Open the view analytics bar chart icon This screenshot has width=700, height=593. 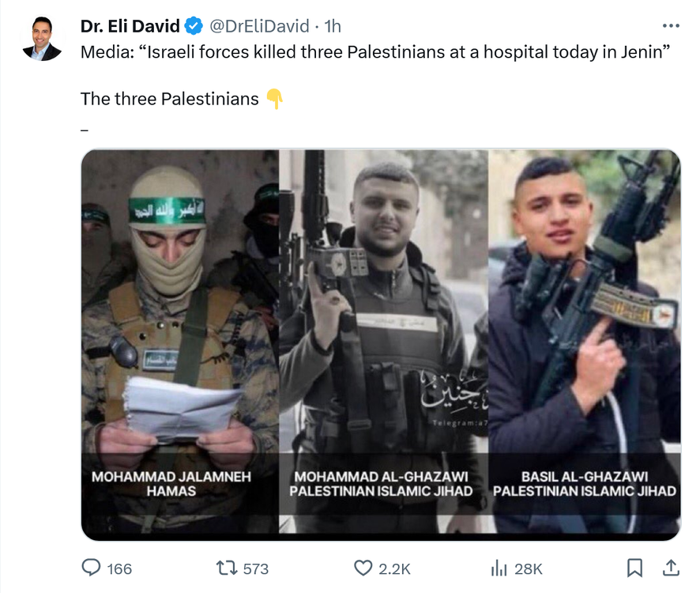click(x=499, y=568)
